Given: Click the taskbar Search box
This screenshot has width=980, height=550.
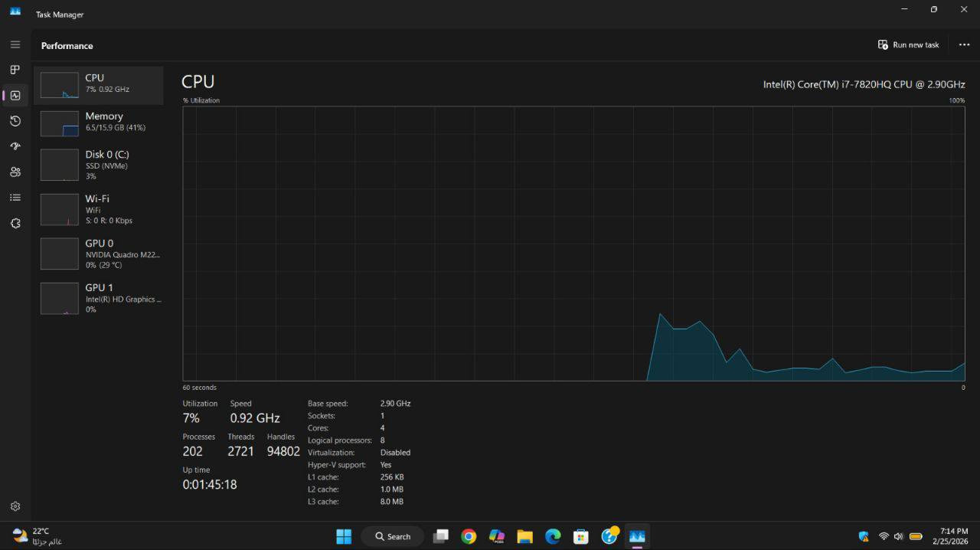Looking at the screenshot, I should pos(392,536).
